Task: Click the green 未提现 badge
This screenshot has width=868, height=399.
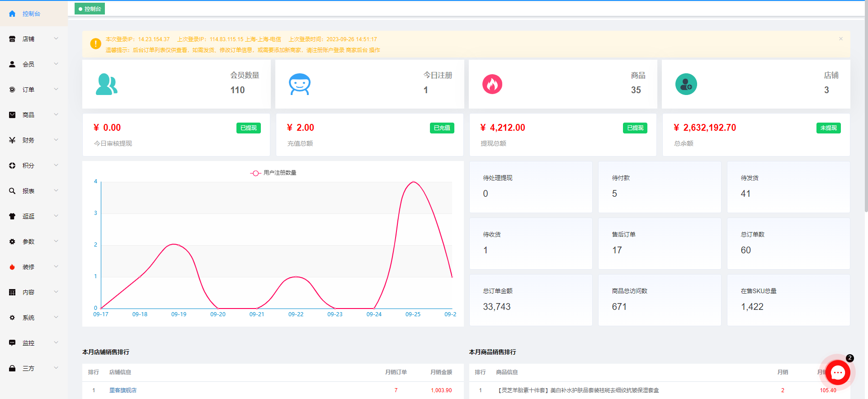Action: pyautogui.click(x=828, y=128)
